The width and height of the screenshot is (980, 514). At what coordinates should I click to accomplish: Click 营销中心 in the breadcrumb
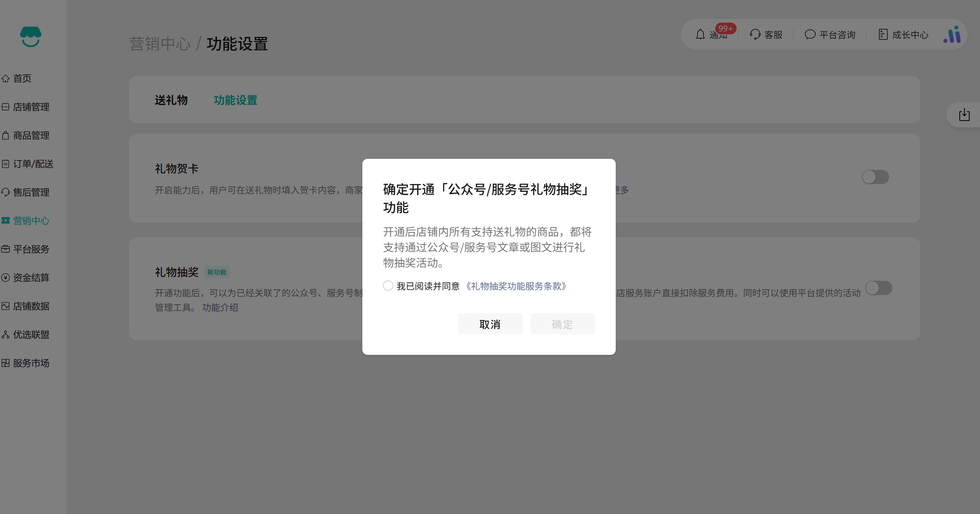pyautogui.click(x=160, y=44)
